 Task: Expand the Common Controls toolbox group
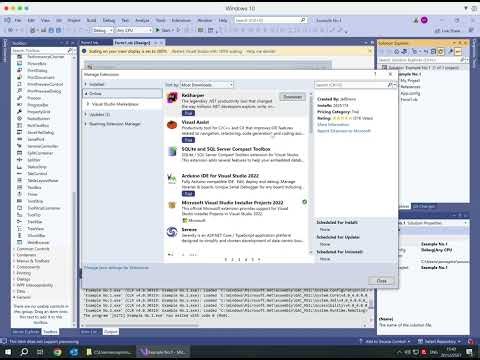14,249
